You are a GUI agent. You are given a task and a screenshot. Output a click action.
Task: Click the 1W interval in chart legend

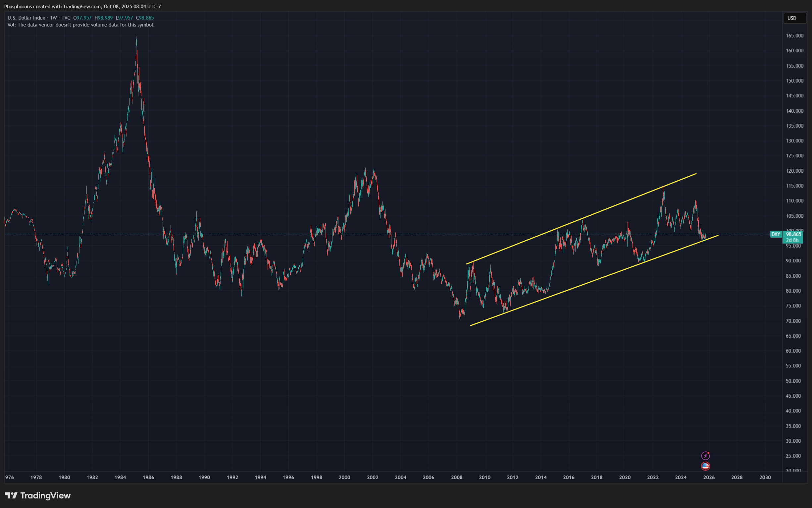[x=53, y=18]
